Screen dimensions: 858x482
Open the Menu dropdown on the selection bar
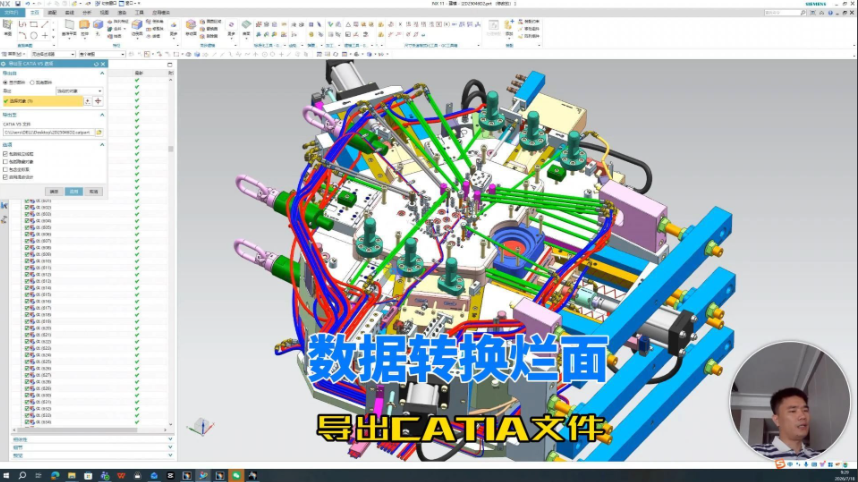point(14,54)
